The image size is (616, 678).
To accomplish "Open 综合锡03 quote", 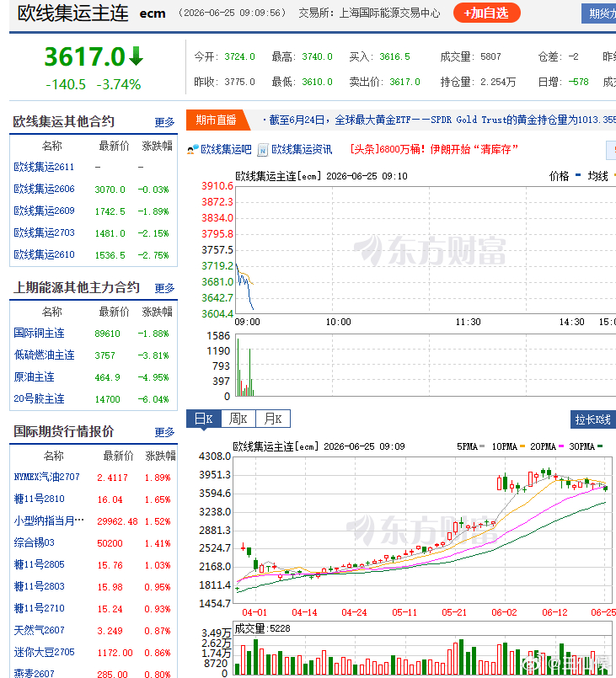I will point(34,542).
